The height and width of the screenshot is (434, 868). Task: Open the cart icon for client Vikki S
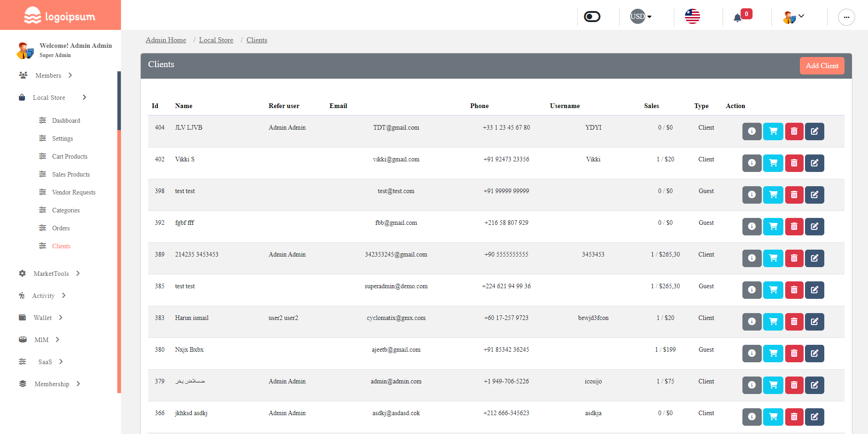click(x=773, y=163)
